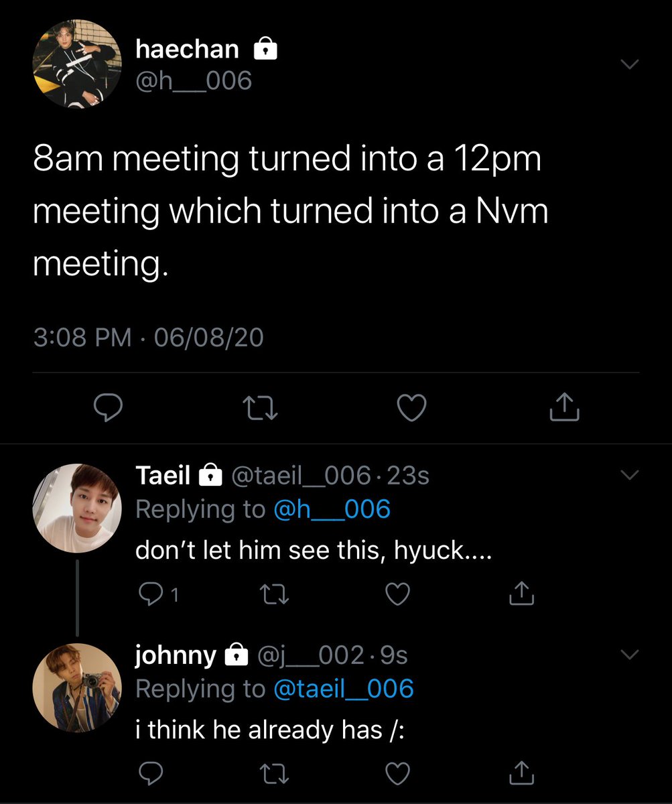Open @h___006 mention link in Taeil's reply
Screen dimensions: 672x804
(x=332, y=510)
